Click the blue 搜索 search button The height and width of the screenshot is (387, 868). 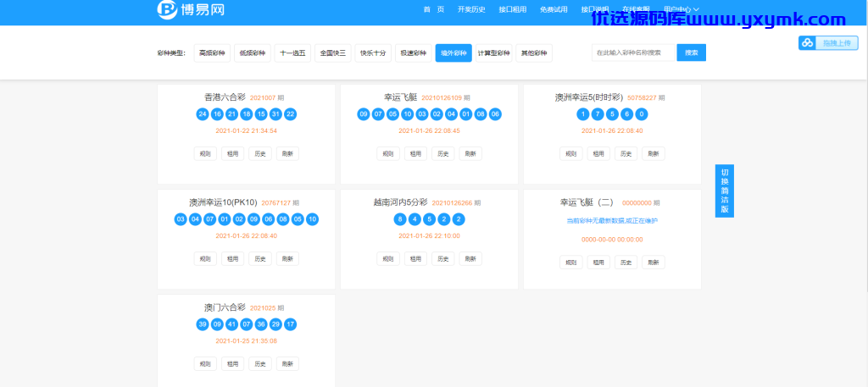point(692,53)
